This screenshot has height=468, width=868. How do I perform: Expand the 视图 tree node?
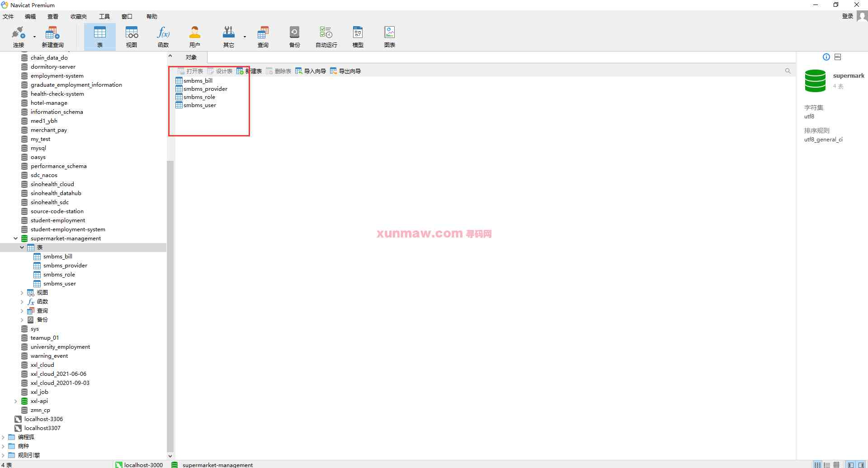pos(22,292)
